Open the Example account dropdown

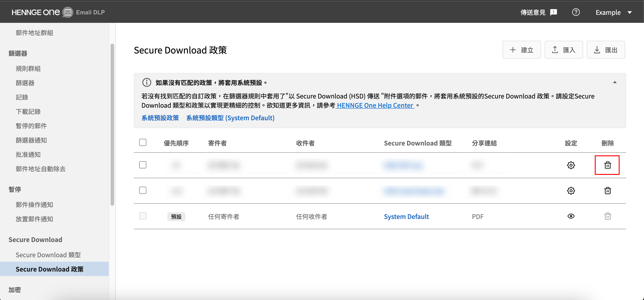pyautogui.click(x=614, y=12)
